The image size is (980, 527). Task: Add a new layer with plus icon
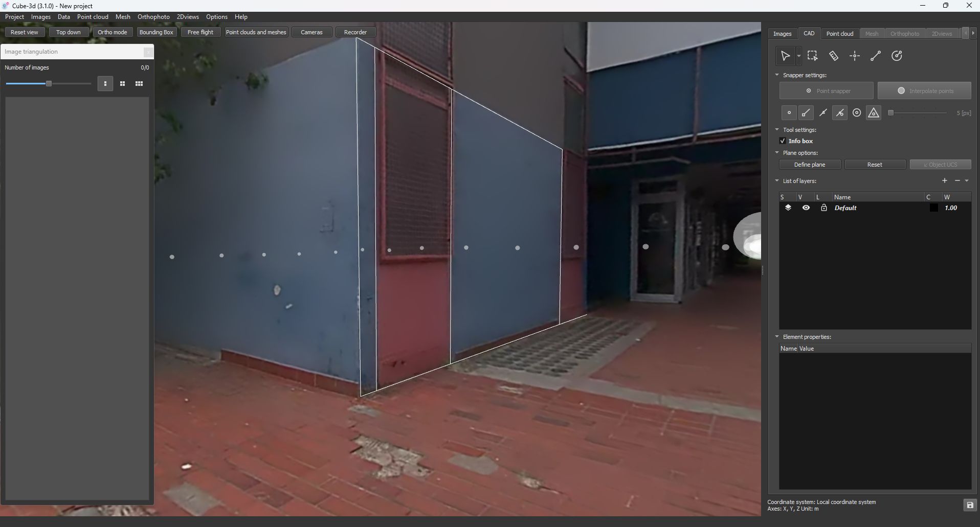pyautogui.click(x=945, y=180)
